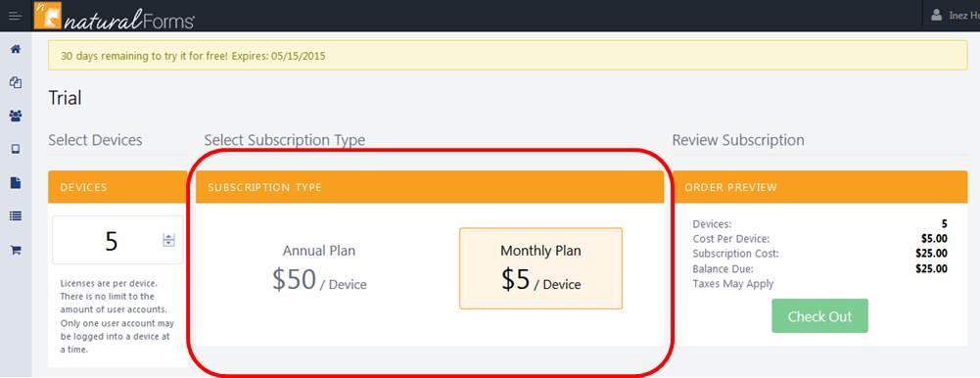Click the green Check Out button

(819, 316)
